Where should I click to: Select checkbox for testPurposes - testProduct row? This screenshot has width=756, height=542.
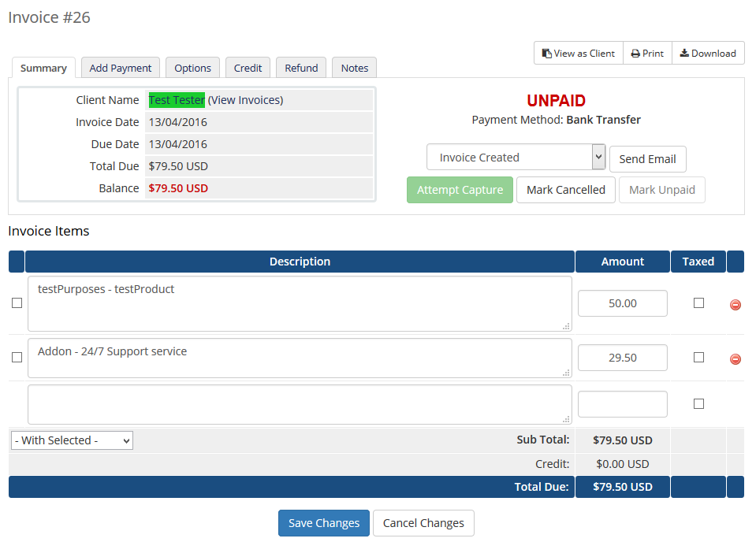(x=17, y=303)
